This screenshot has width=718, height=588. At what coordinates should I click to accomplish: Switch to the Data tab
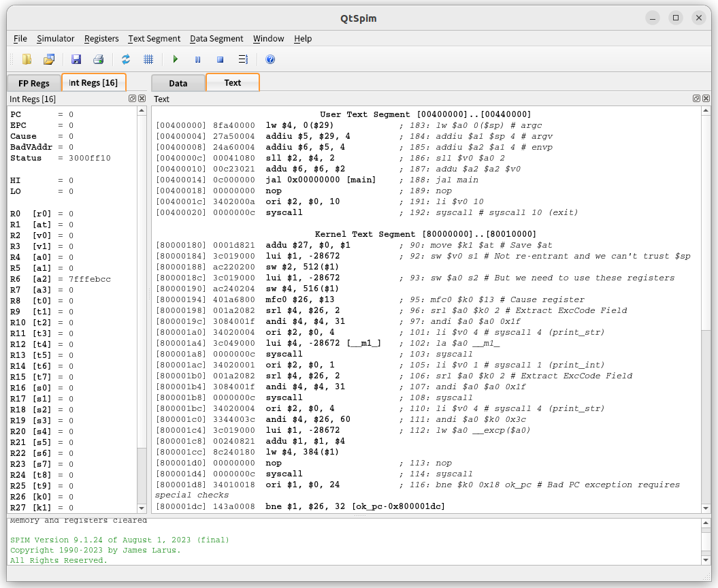pos(178,83)
